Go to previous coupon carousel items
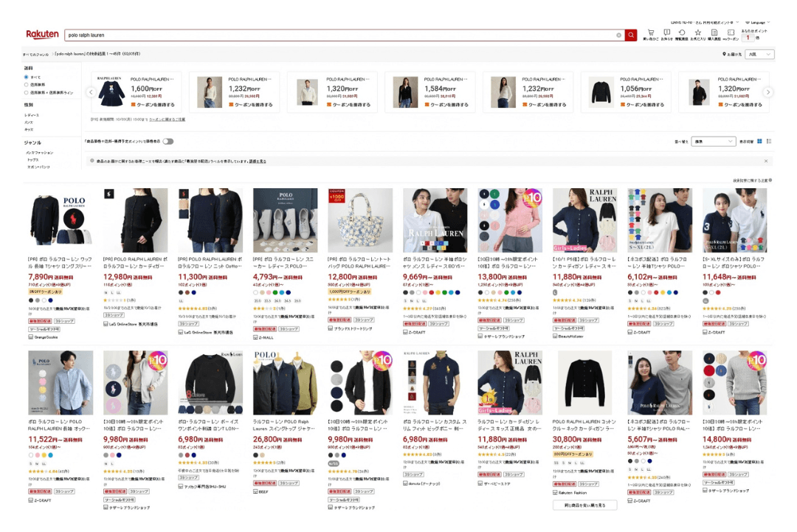The image size is (797, 532). click(91, 92)
